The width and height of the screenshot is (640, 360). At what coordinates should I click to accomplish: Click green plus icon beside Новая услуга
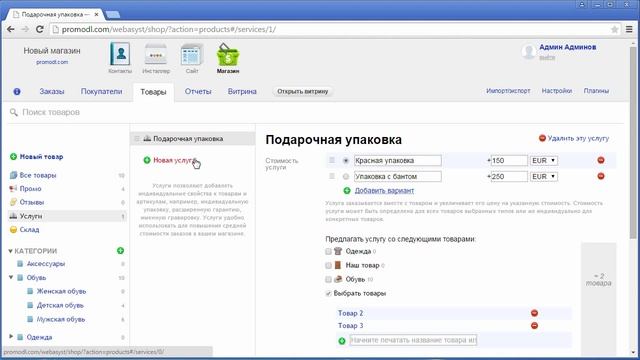pyautogui.click(x=147, y=160)
